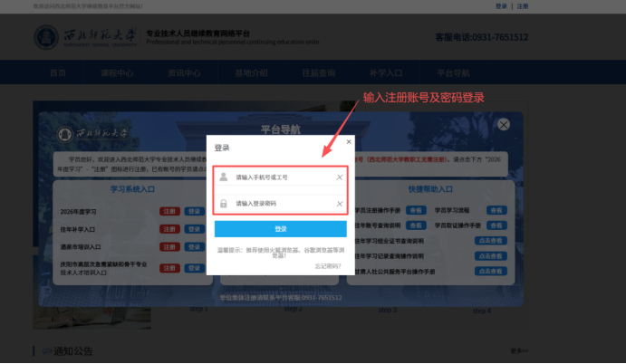Click 点击查看 for 往年学习结业证书查询说明

click(491, 241)
